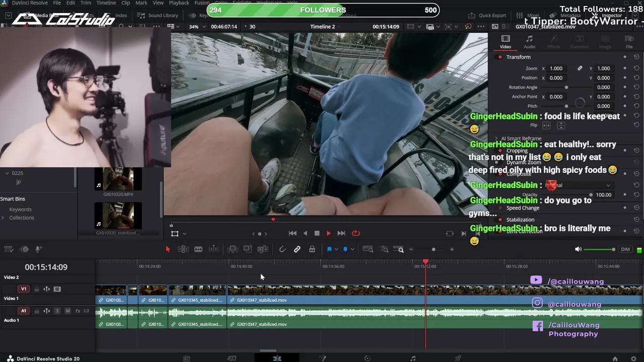
Task: Click the DIM audio button
Action: pyautogui.click(x=625, y=249)
